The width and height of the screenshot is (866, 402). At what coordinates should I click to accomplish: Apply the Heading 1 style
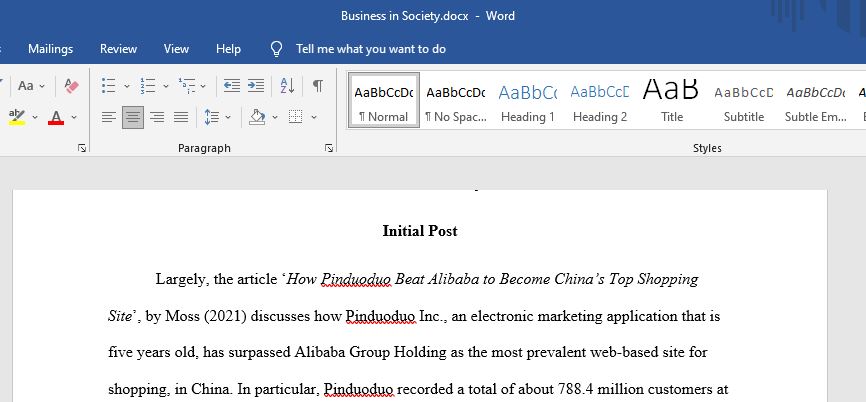[527, 100]
